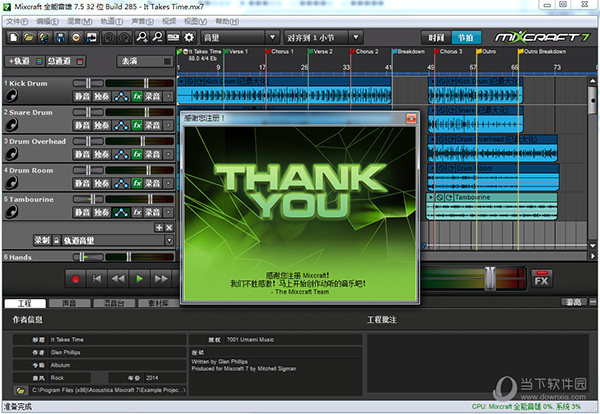Solo the Snare Drum track
Image resolution: width=600 pixels, height=414 pixels.
coord(102,126)
